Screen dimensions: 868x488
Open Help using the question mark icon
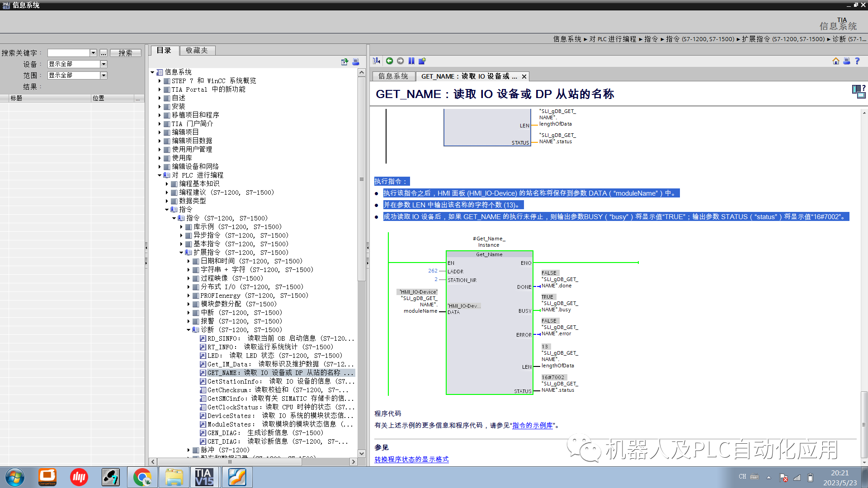point(858,61)
